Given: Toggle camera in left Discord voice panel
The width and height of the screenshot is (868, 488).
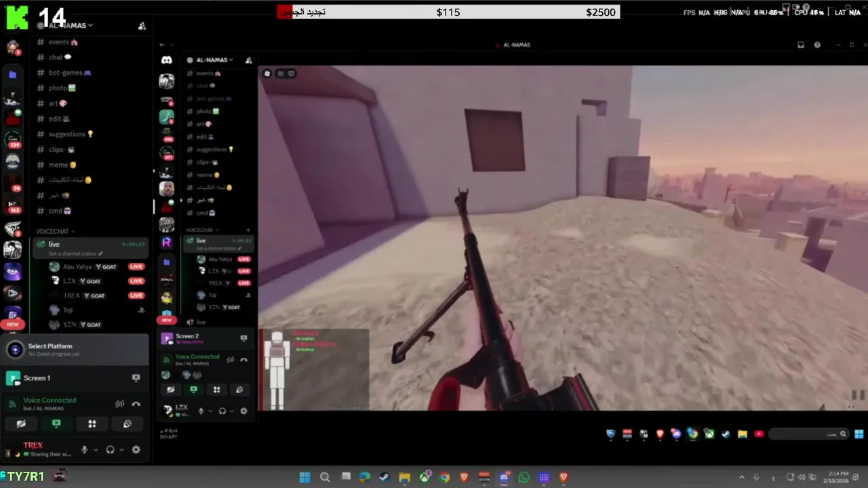Looking at the screenshot, I should tap(21, 424).
